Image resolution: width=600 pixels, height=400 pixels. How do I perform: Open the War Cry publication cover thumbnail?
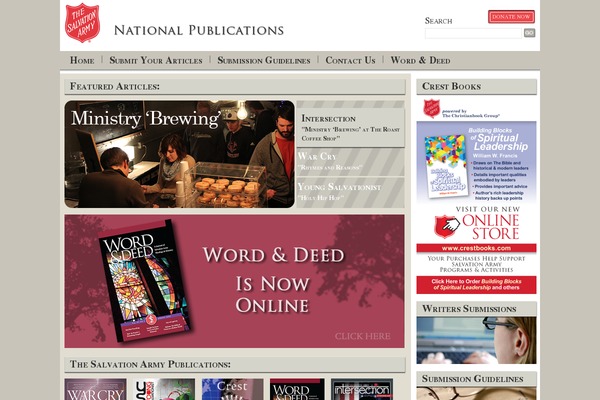pyautogui.click(x=96, y=389)
